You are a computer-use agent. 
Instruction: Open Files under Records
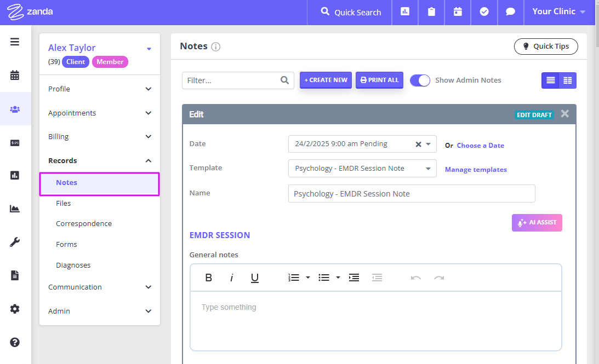click(x=64, y=203)
